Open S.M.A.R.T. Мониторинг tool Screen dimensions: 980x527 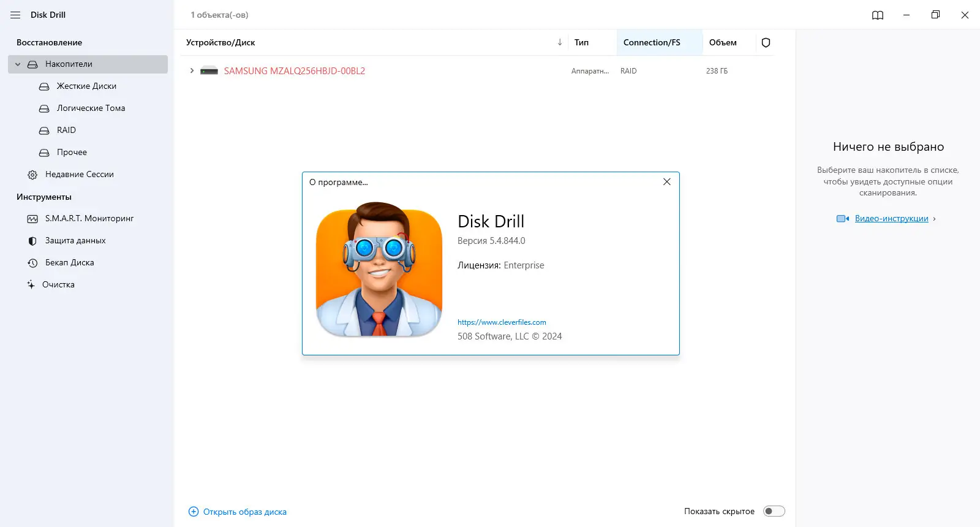pos(89,218)
